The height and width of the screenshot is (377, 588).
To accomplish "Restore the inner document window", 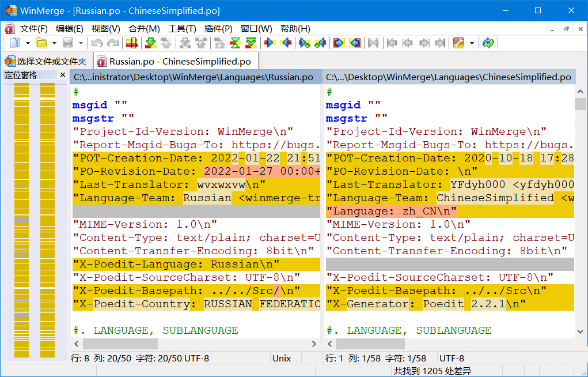I will [x=566, y=29].
